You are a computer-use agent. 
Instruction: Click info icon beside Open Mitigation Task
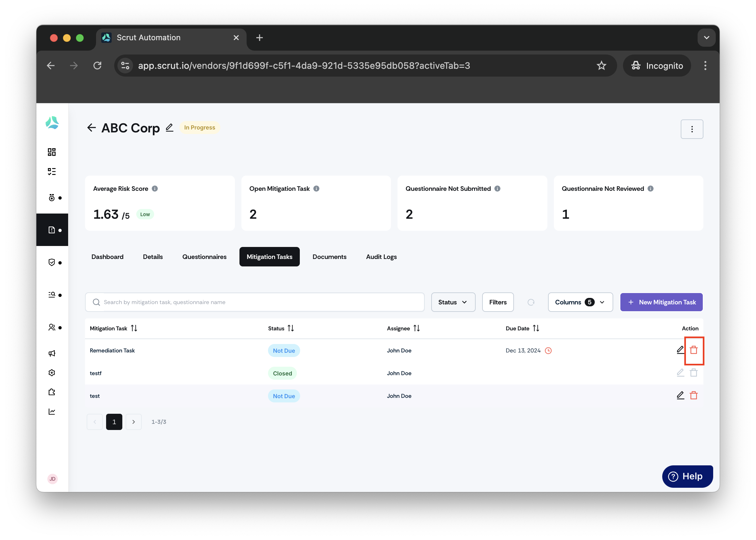[316, 189]
